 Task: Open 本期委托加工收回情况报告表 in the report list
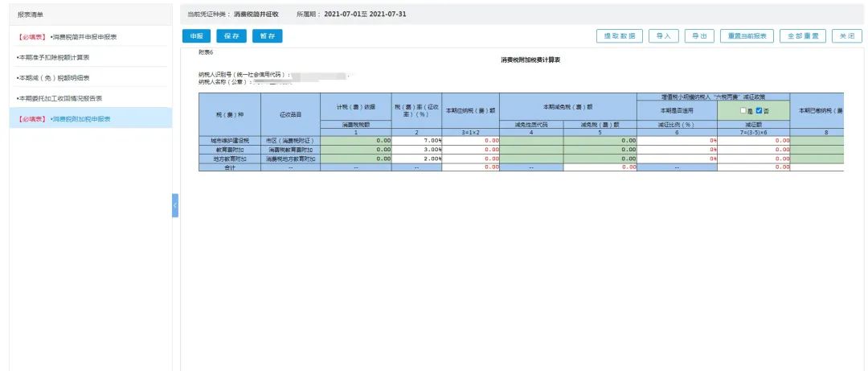(91, 98)
